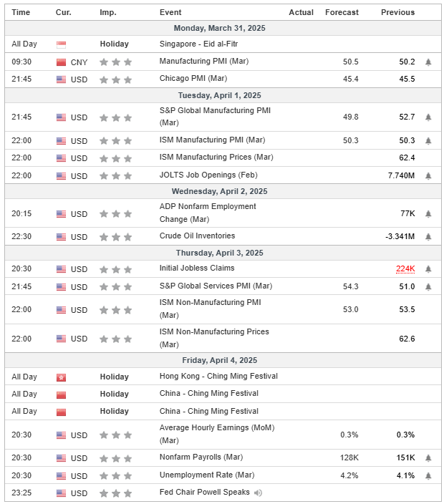Click China flag next to CNY
The image size is (444, 504).
coord(61,62)
